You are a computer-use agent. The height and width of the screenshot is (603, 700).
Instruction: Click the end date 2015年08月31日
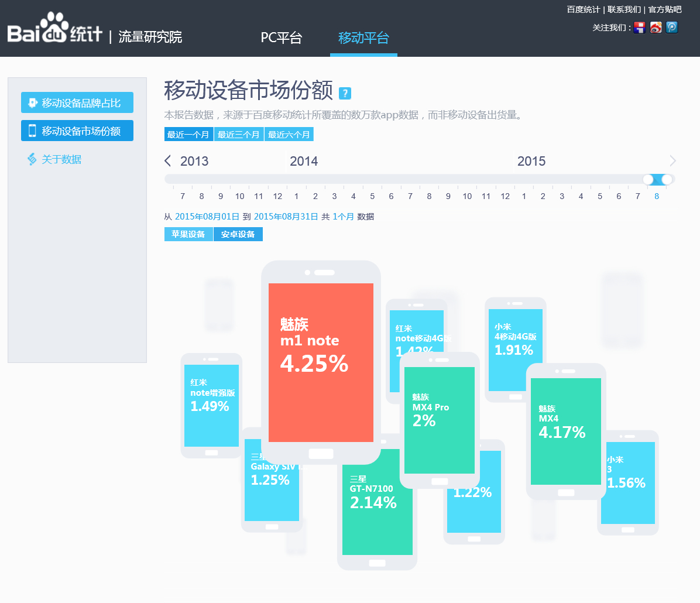click(x=286, y=217)
